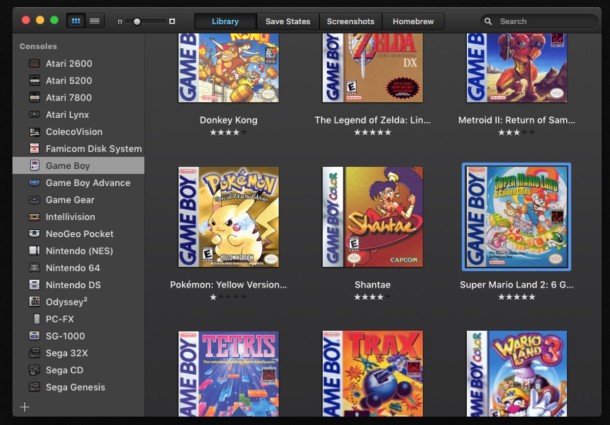
Task: Select the Intellivision console icon
Action: pos(34,217)
